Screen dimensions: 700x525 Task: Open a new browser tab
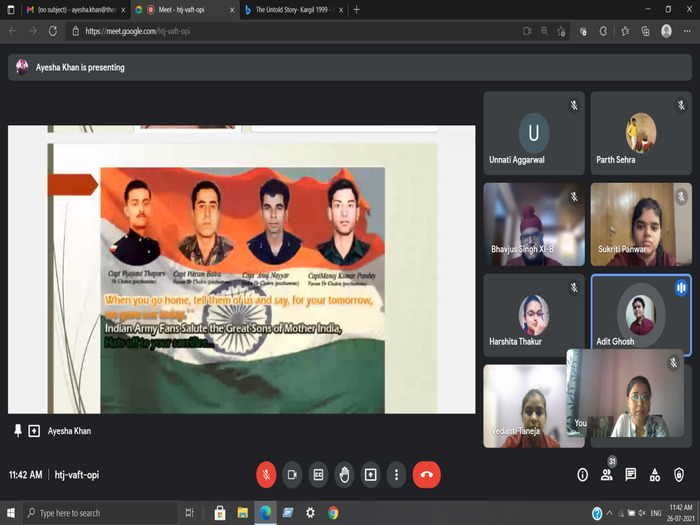[356, 10]
